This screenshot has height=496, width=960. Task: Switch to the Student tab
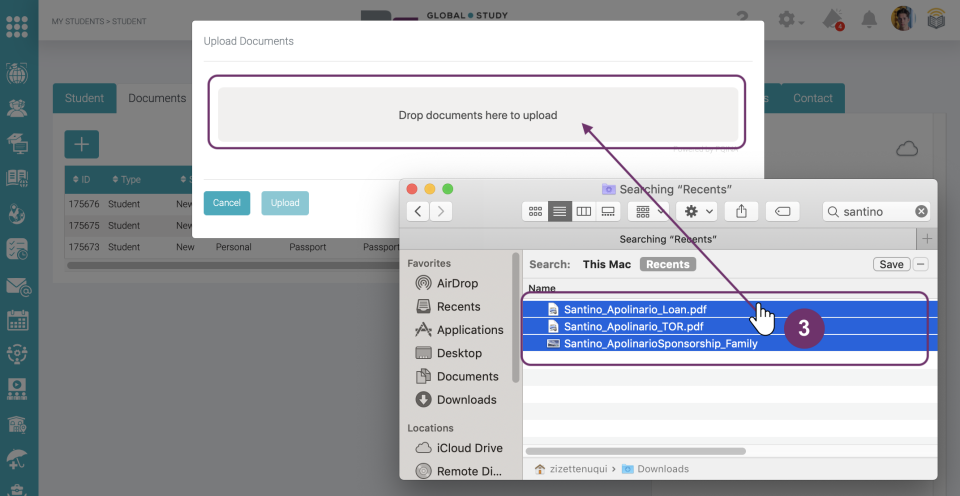84,98
